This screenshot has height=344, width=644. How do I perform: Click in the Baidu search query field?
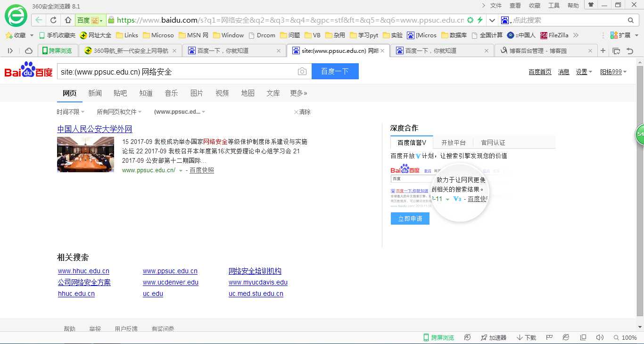[x=177, y=71]
